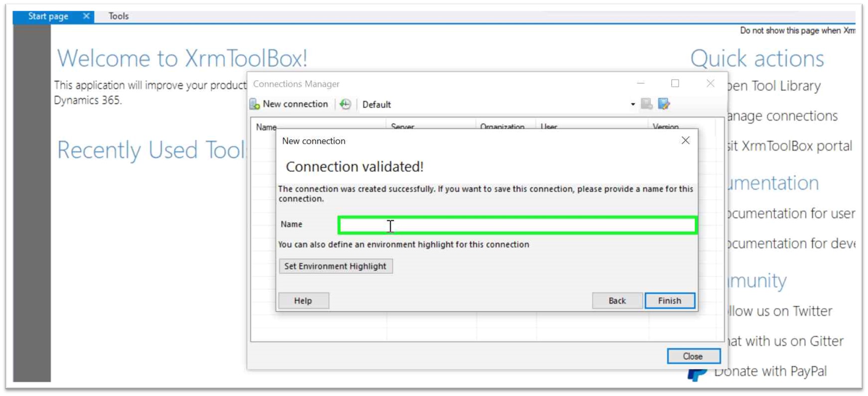Viewport: 868px width, 396px height.
Task: Click the greyed-out file icon after the Default dropdown
Action: 646,104
